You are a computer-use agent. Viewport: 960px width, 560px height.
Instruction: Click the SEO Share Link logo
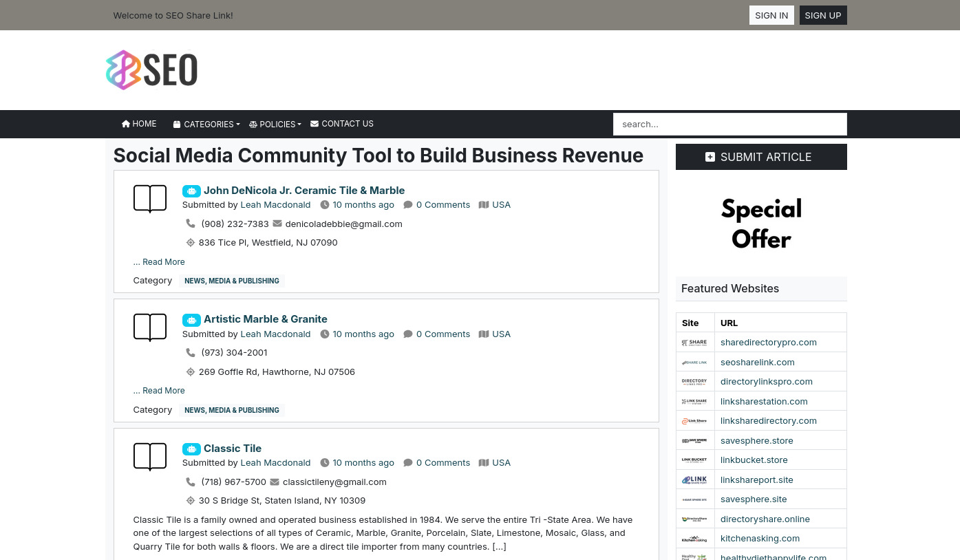[x=151, y=70]
